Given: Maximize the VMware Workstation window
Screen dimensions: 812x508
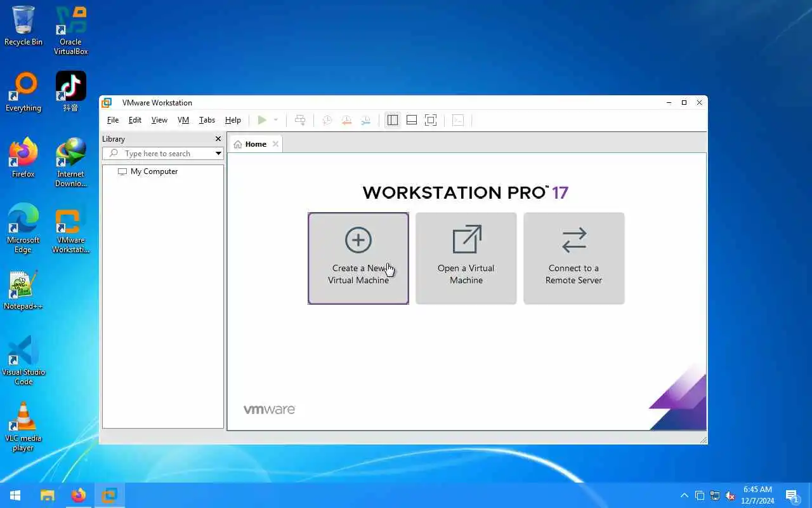Looking at the screenshot, I should [684, 103].
